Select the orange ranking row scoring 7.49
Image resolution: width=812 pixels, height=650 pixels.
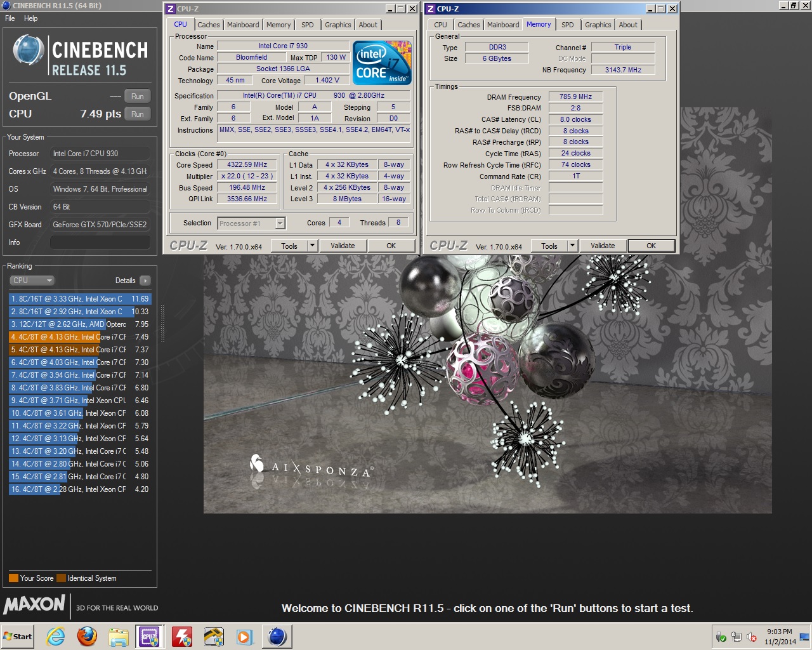coord(80,337)
